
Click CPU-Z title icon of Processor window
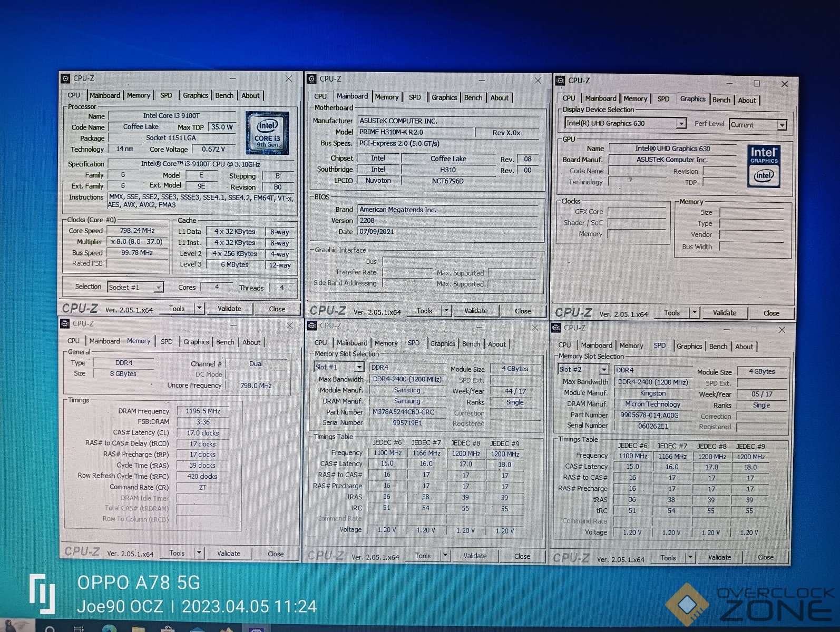[x=65, y=78]
